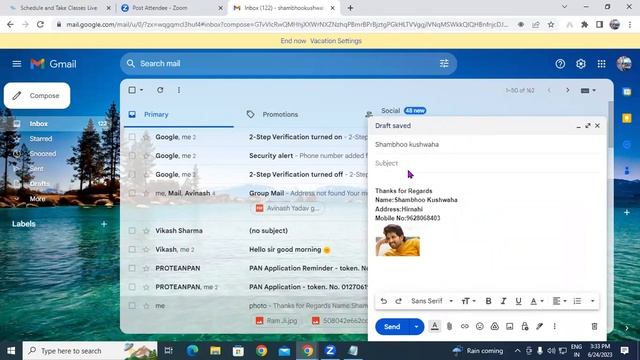Star the Vikash Sharma email
Viewport: 640px width, 360px height.
146,231
